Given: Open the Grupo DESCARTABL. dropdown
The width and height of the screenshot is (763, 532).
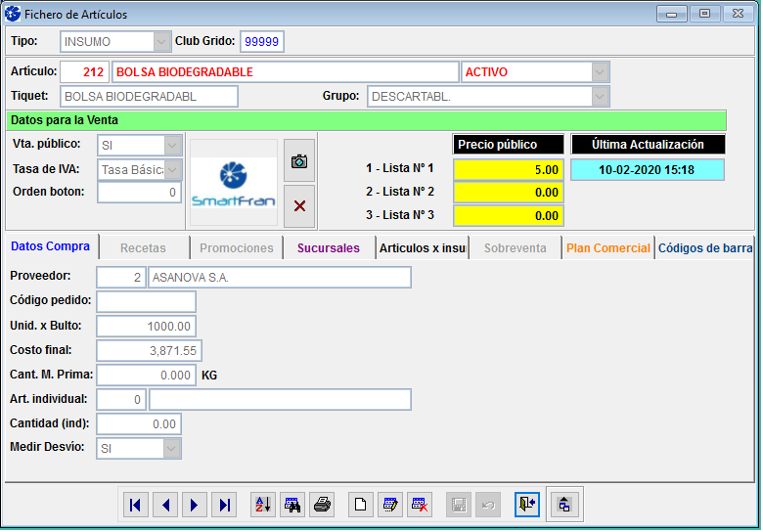Looking at the screenshot, I should point(600,97).
